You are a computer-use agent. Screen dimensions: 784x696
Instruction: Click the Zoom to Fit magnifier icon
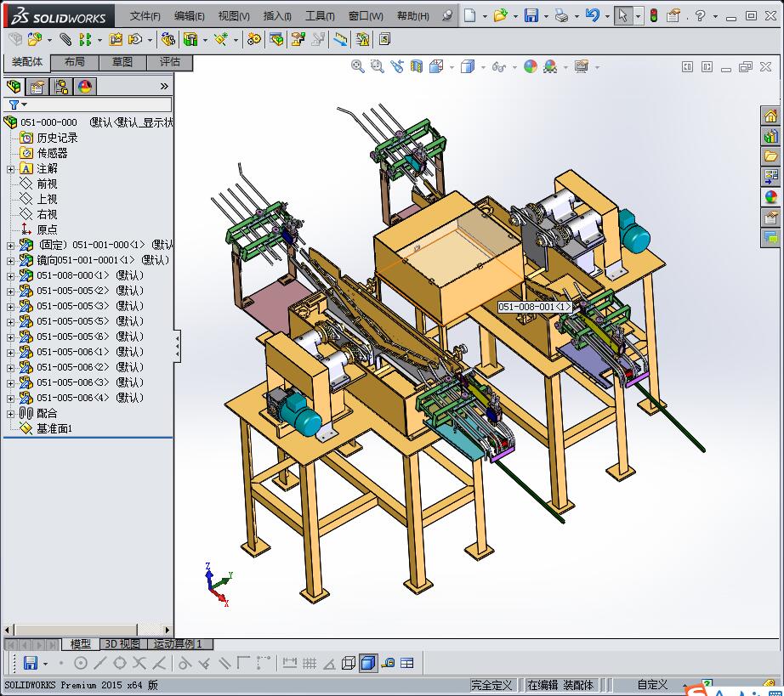coord(358,66)
